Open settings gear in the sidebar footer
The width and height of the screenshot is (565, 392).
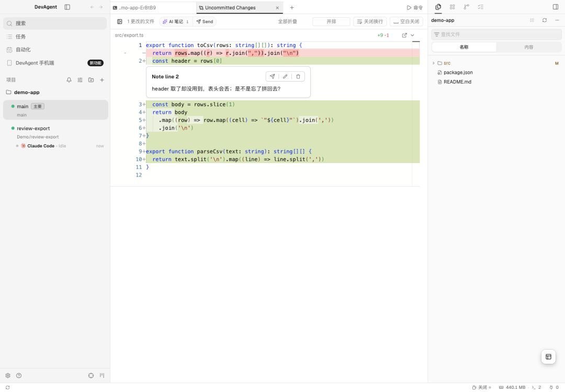[x=8, y=375]
